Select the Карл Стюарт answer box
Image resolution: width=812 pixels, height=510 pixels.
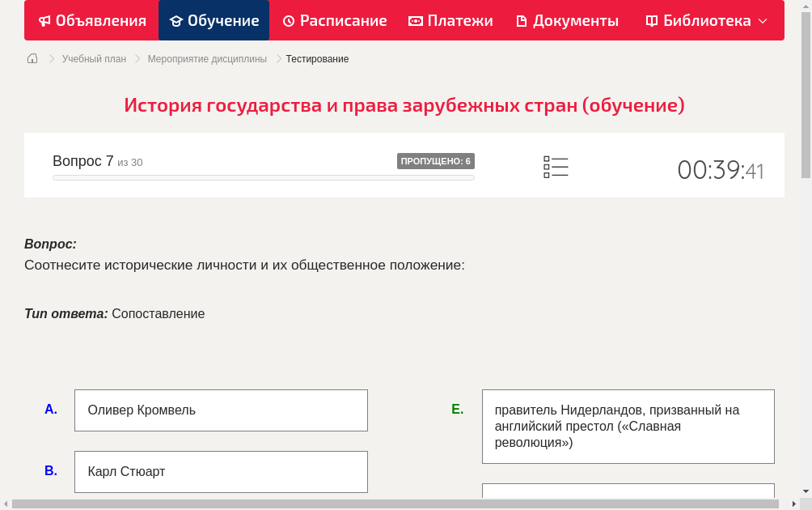(221, 471)
